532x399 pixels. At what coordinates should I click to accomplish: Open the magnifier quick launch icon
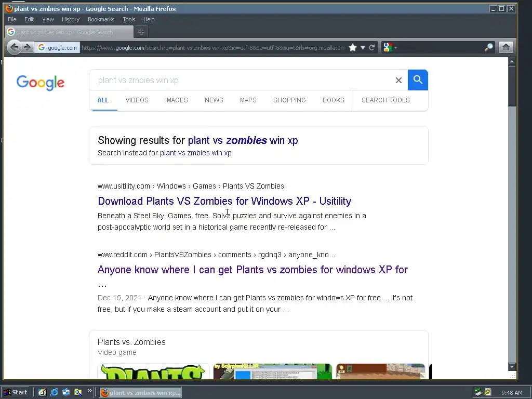point(78,392)
